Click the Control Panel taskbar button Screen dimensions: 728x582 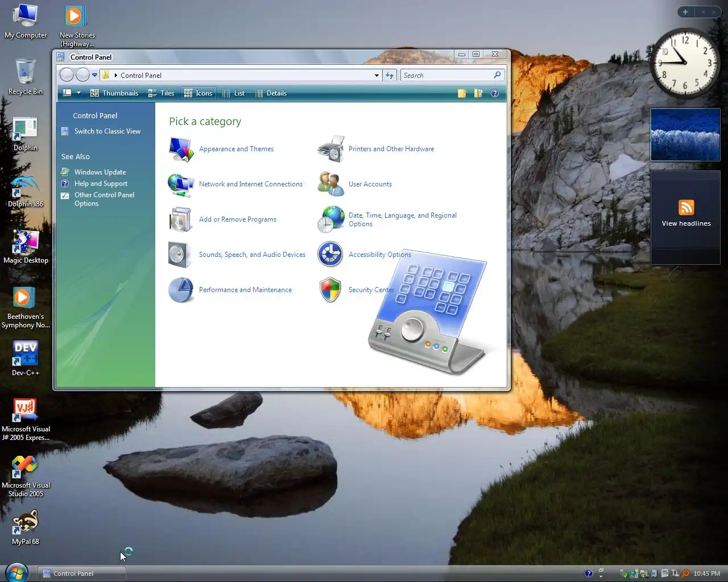point(82,573)
